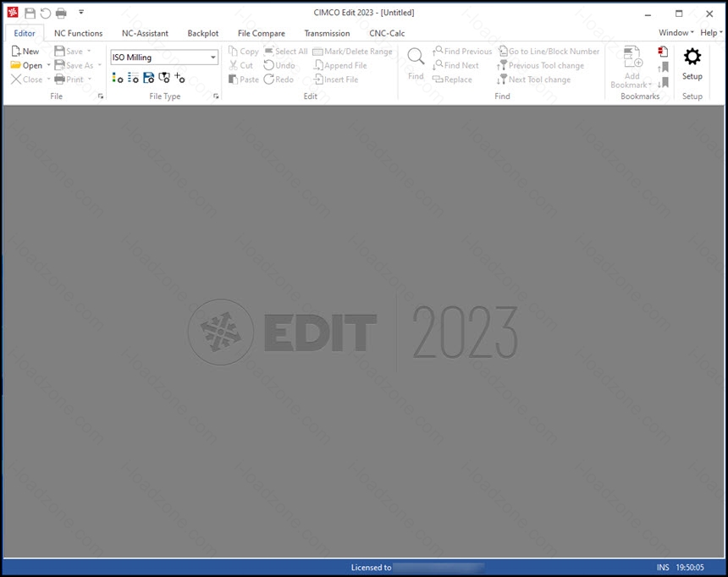Click the load/save setup disk icon

point(149,78)
